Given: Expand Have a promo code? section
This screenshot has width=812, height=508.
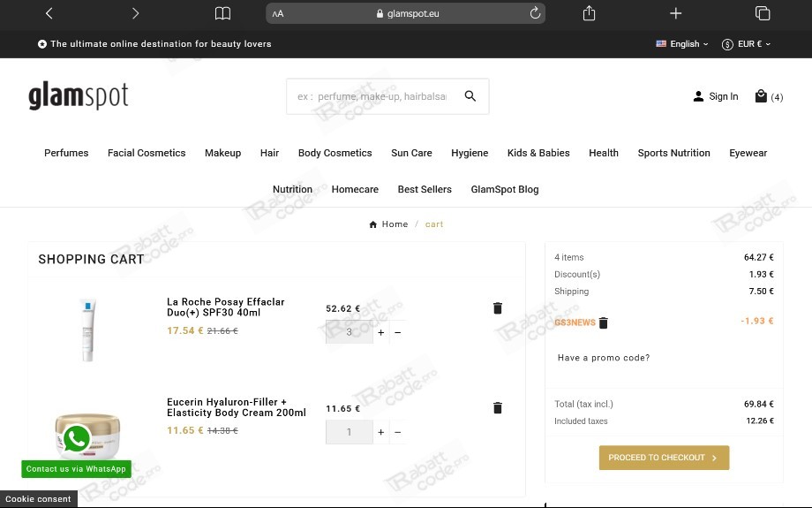Looking at the screenshot, I should tap(604, 358).
